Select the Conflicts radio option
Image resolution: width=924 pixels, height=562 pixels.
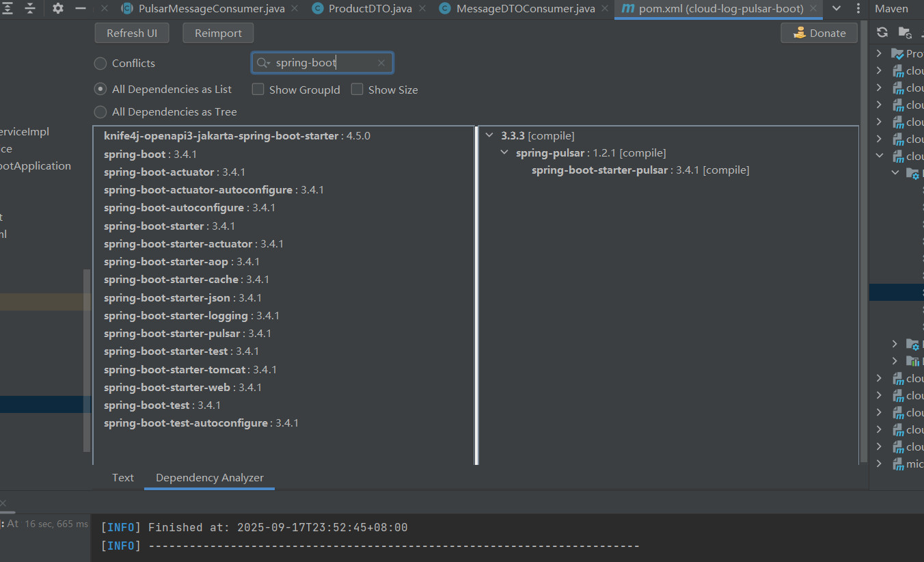tap(100, 64)
